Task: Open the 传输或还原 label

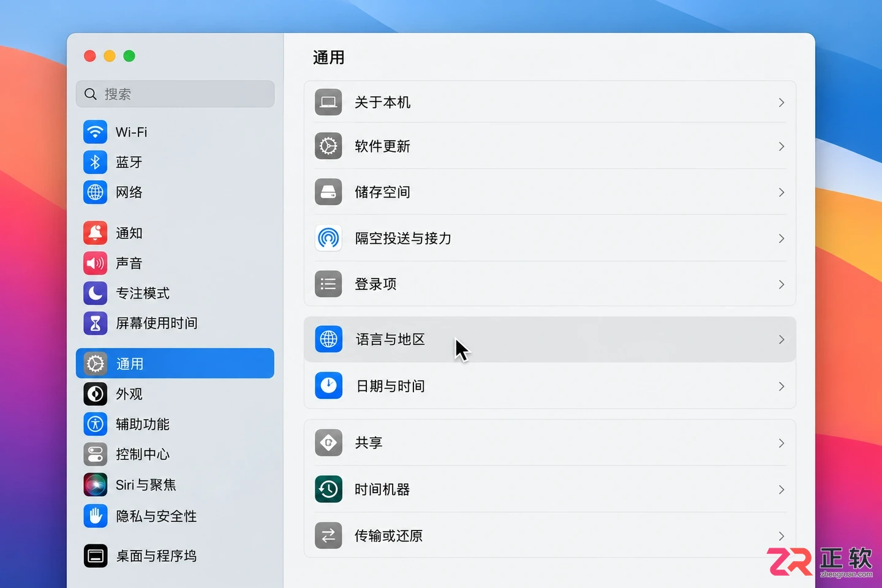Action: pos(388,535)
